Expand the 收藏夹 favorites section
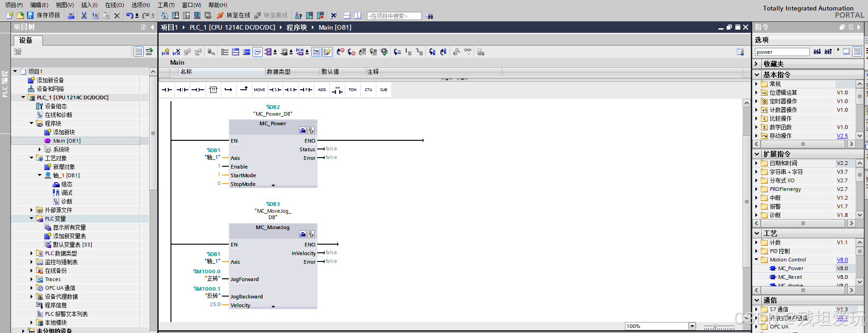Screen dimensions: 868x333 pos(757,64)
